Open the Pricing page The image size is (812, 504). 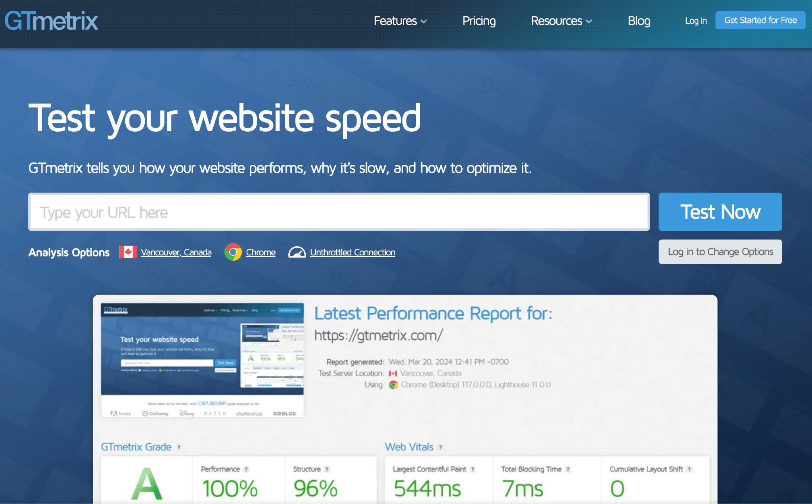pos(479,21)
